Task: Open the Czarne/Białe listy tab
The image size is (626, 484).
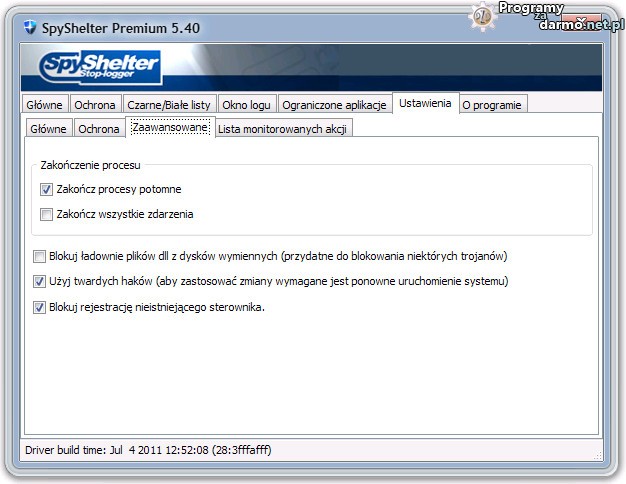Action: tap(169, 104)
